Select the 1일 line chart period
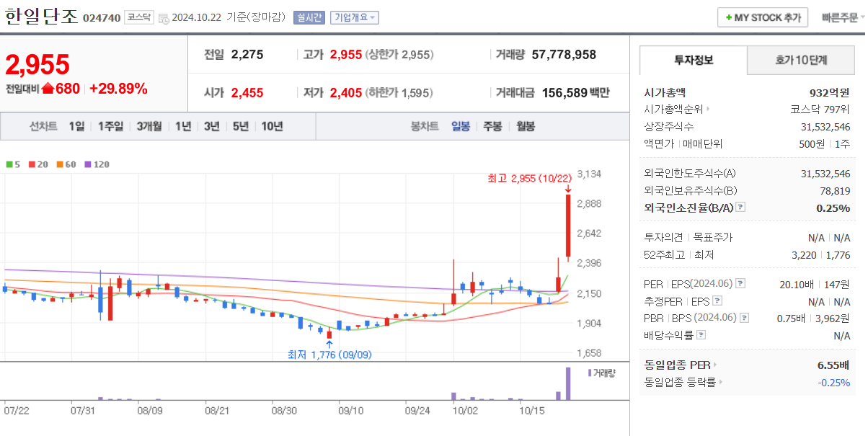The image size is (868, 436). (76, 126)
